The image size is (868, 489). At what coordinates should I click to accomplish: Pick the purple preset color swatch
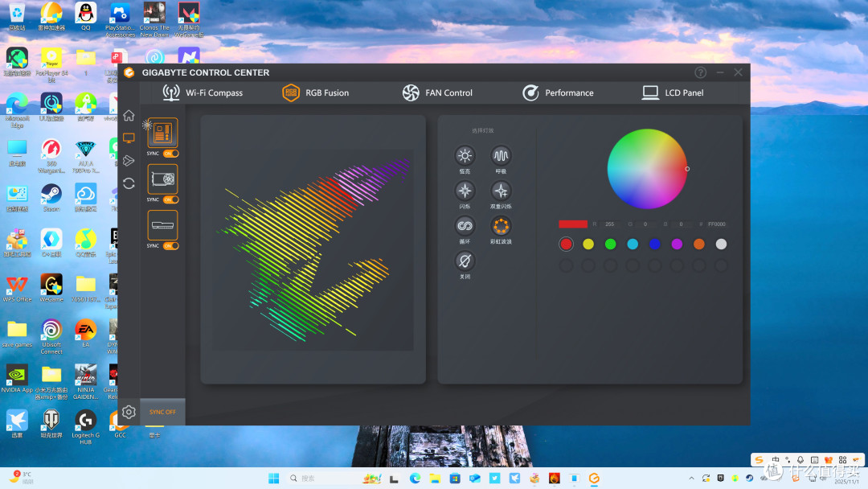coord(677,244)
